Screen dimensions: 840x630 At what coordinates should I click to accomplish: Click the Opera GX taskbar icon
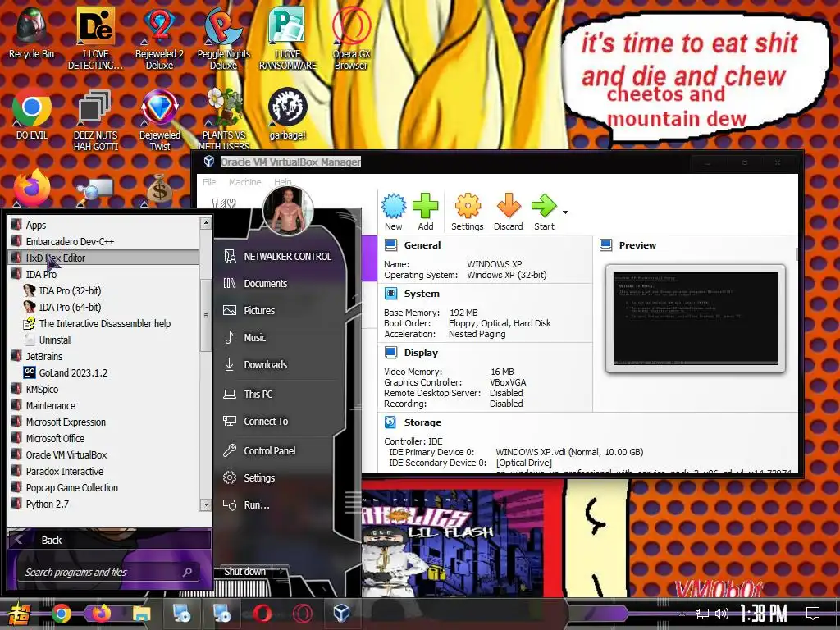coord(302,614)
